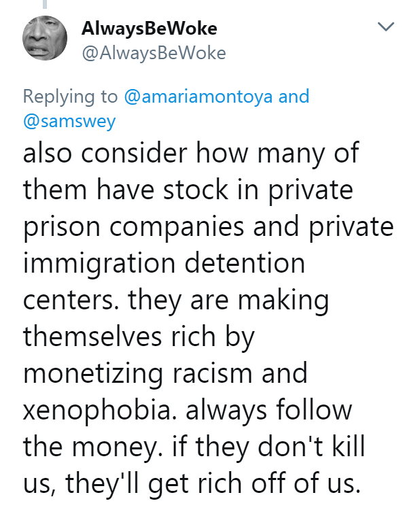
Task: Click the 'Replying to' label text
Action: point(71,96)
